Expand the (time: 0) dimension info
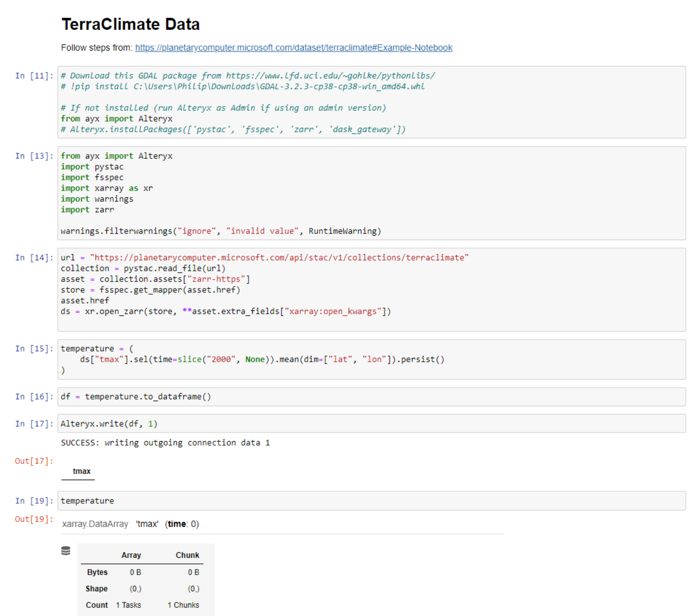The height and width of the screenshot is (616, 693). pos(181,524)
